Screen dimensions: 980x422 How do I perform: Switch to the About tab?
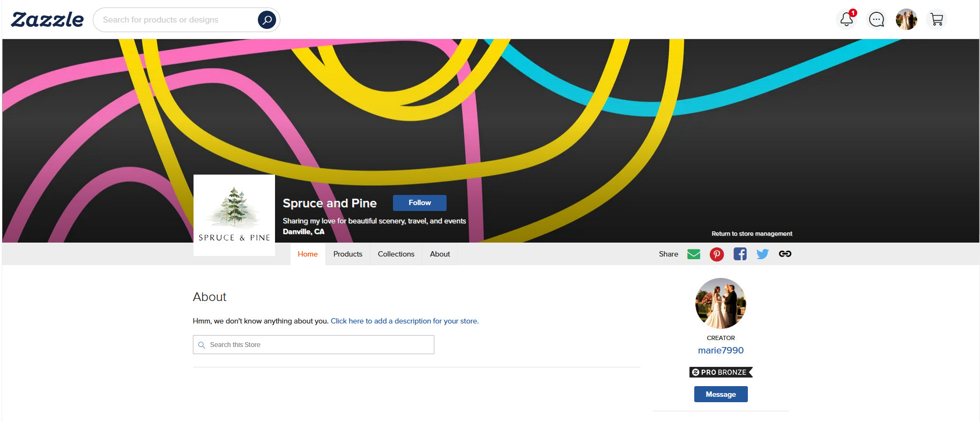coord(440,254)
